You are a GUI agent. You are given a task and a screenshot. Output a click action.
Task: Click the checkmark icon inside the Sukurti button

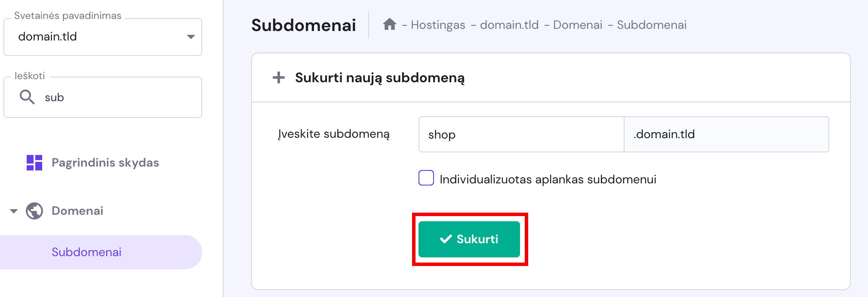446,238
